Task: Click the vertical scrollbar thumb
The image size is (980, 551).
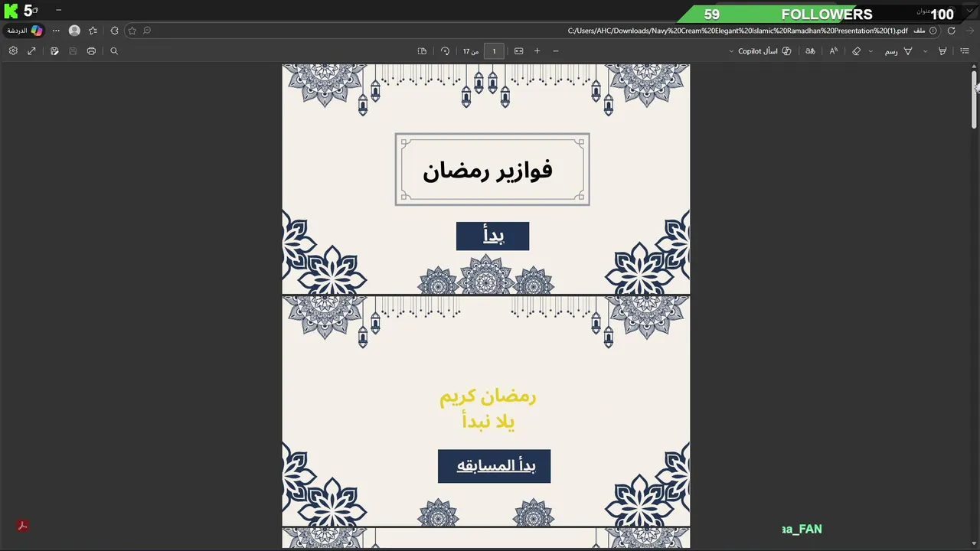Action: [x=974, y=99]
